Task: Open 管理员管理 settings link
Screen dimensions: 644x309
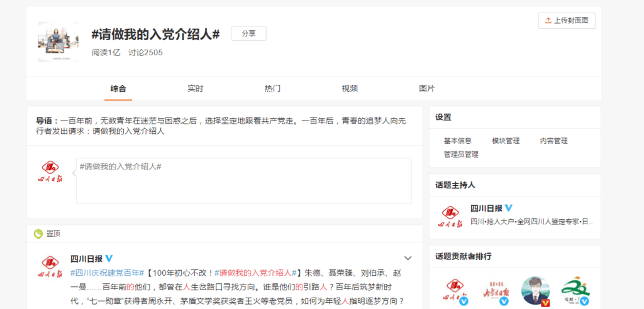Action: point(461,154)
